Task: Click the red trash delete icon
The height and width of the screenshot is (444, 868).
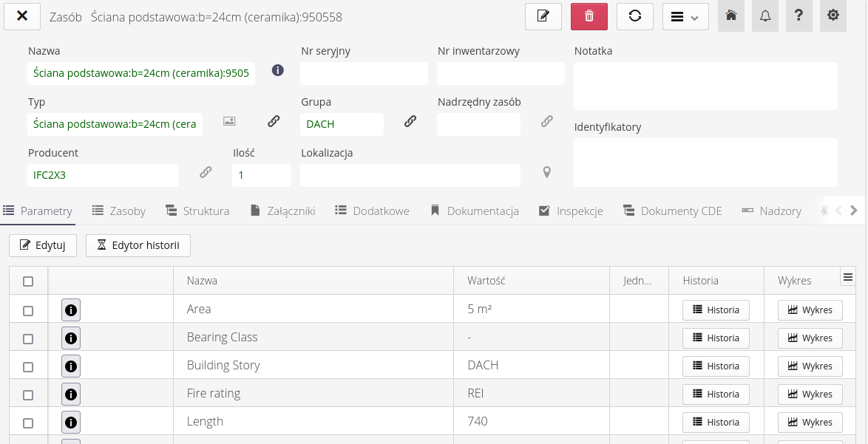Action: [589, 16]
